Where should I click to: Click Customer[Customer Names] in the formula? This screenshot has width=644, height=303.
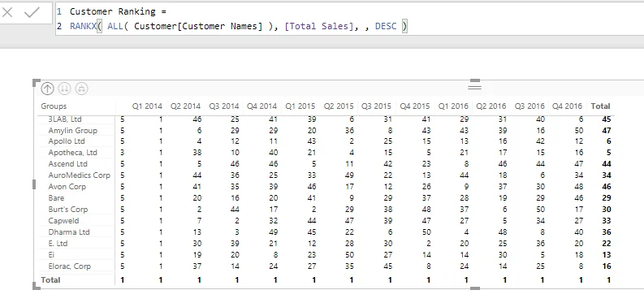[198, 26]
